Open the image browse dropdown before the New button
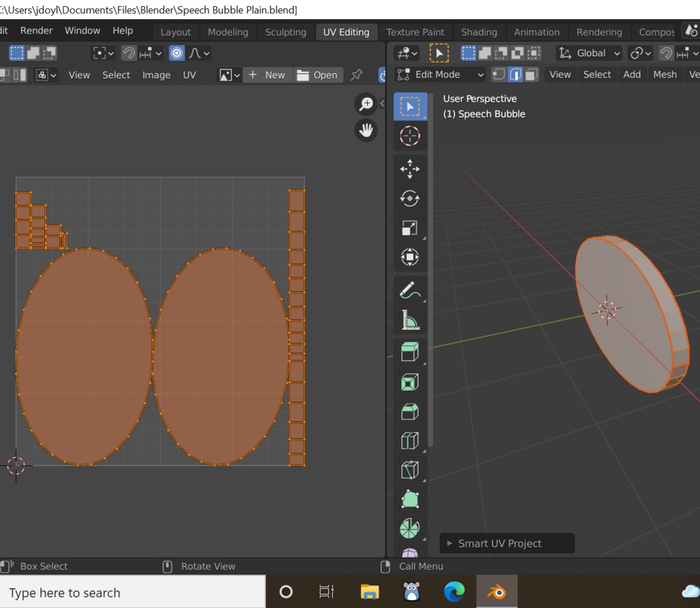The image size is (700, 608). [230, 75]
